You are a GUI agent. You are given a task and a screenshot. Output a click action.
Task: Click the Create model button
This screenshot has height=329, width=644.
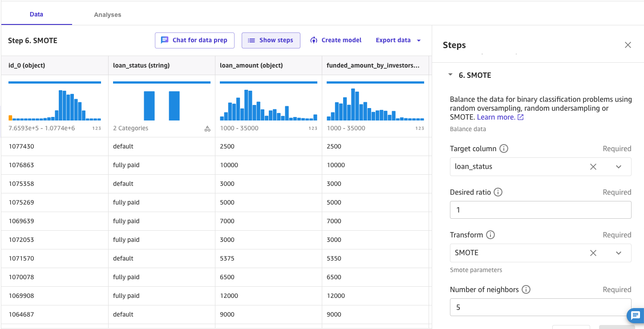click(x=336, y=40)
